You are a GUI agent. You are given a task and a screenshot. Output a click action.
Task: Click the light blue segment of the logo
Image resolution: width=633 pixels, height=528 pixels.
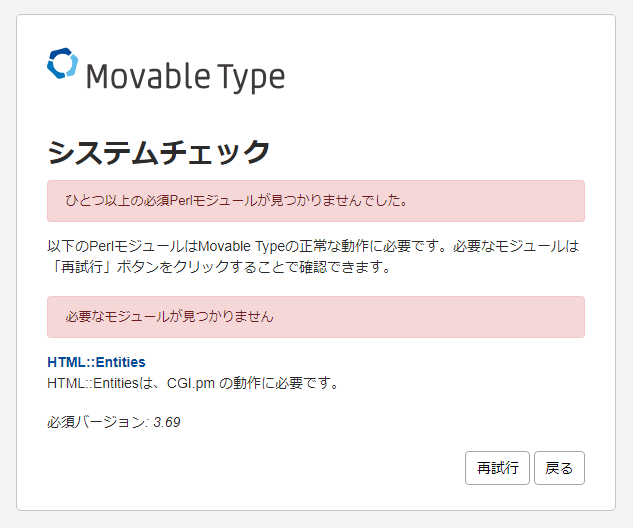tap(71, 65)
